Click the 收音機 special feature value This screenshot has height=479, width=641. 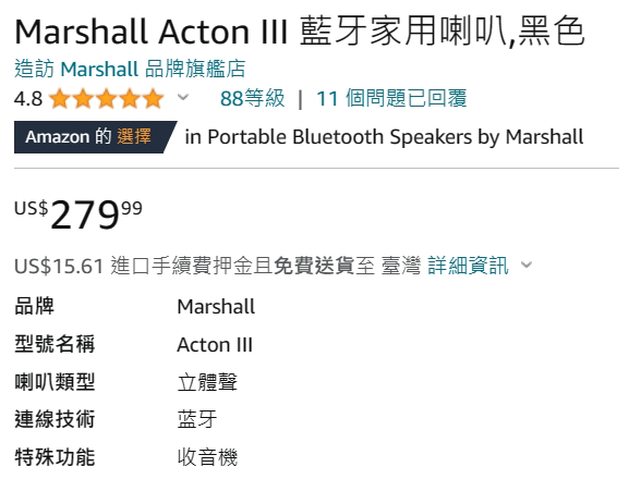tap(207, 458)
